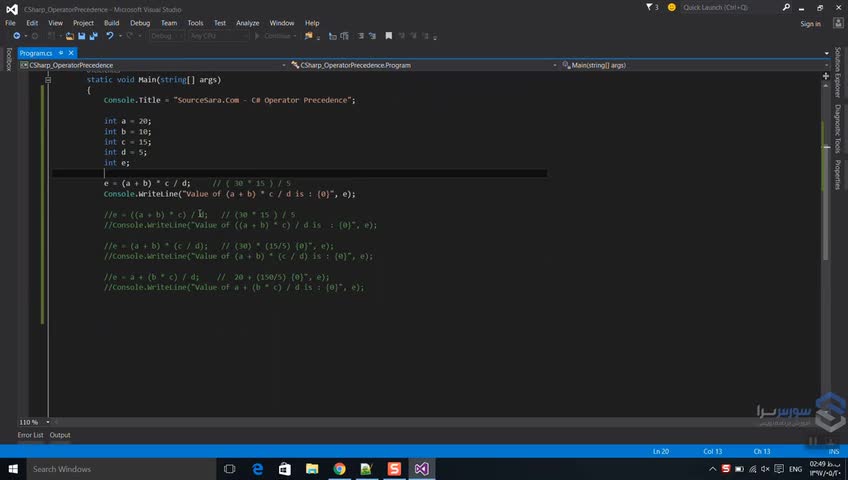
Task: Click the Windows Start button
Action: click(x=13, y=469)
